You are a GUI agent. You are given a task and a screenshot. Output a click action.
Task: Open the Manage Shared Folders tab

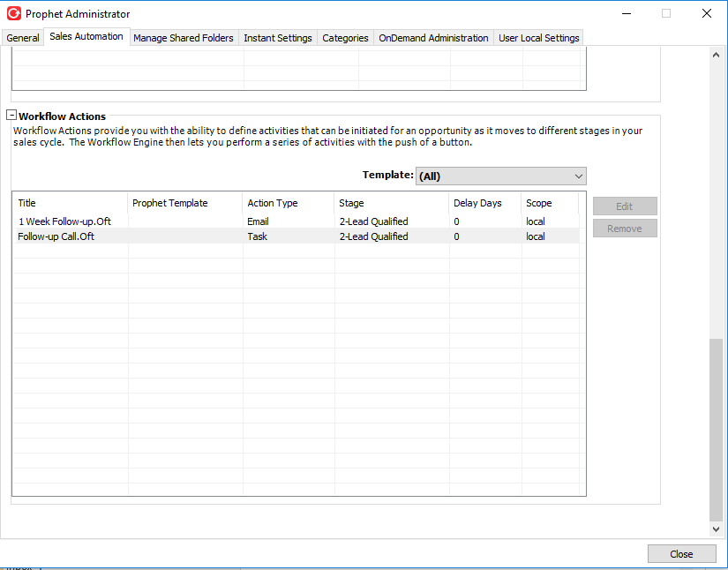coord(184,38)
